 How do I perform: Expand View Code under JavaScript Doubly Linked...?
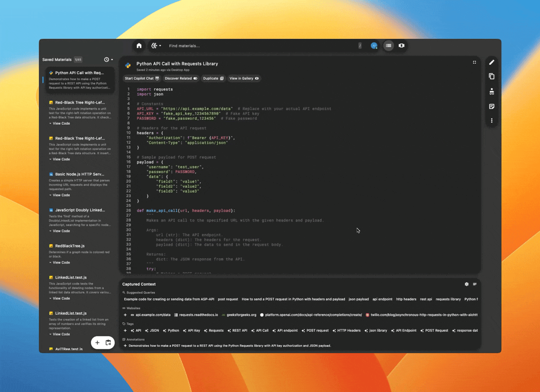[x=59, y=231]
